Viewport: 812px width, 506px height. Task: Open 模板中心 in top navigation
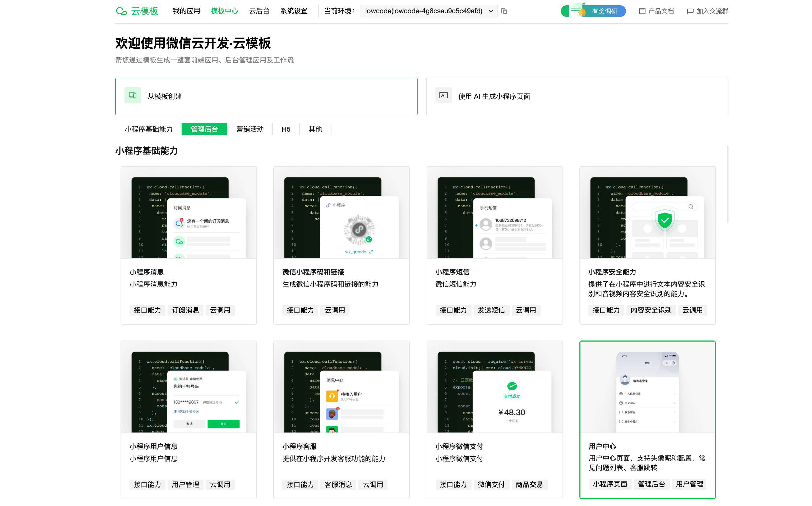pyautogui.click(x=224, y=11)
